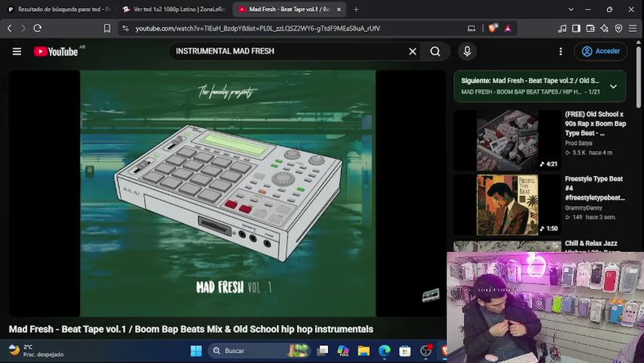Open the GrammyDanny channel name
Image resolution: width=644 pixels, height=363 pixels.
[x=584, y=208]
